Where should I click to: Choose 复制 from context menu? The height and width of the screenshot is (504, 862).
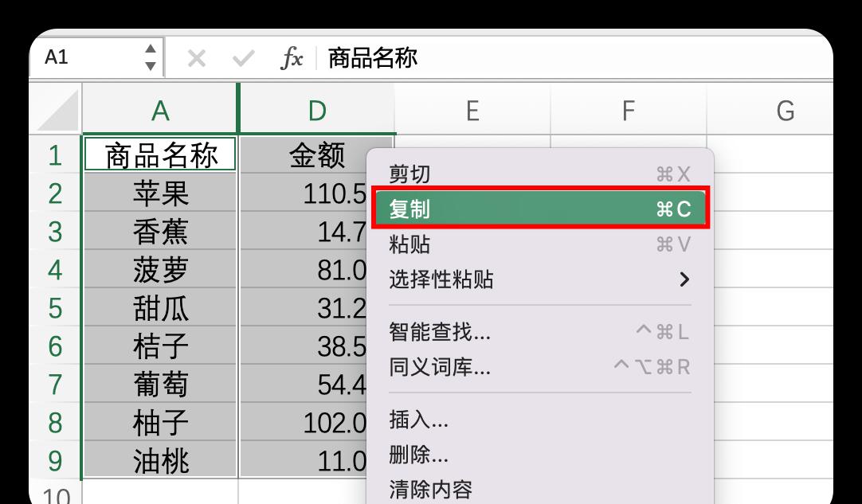click(x=540, y=209)
